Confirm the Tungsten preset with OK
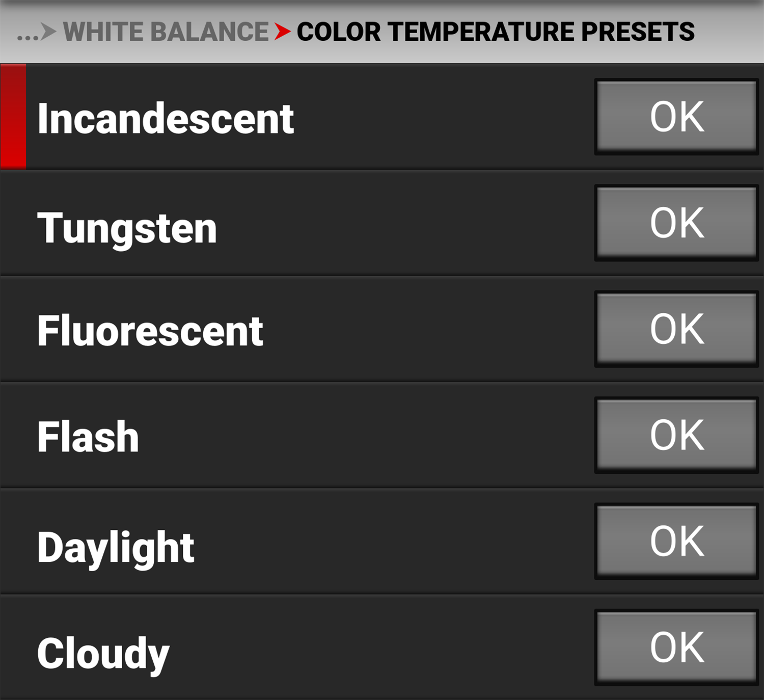 coord(676,223)
